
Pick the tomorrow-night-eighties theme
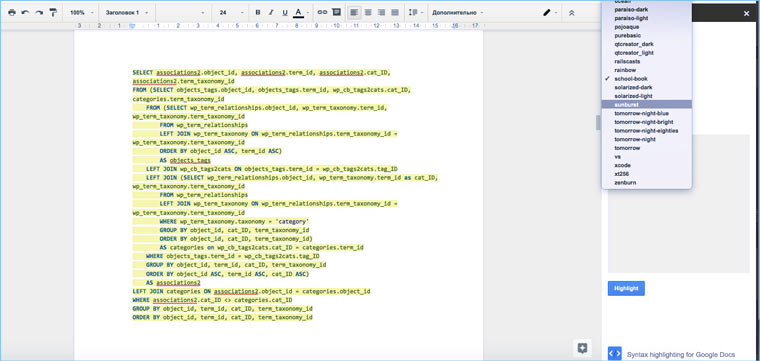click(647, 130)
